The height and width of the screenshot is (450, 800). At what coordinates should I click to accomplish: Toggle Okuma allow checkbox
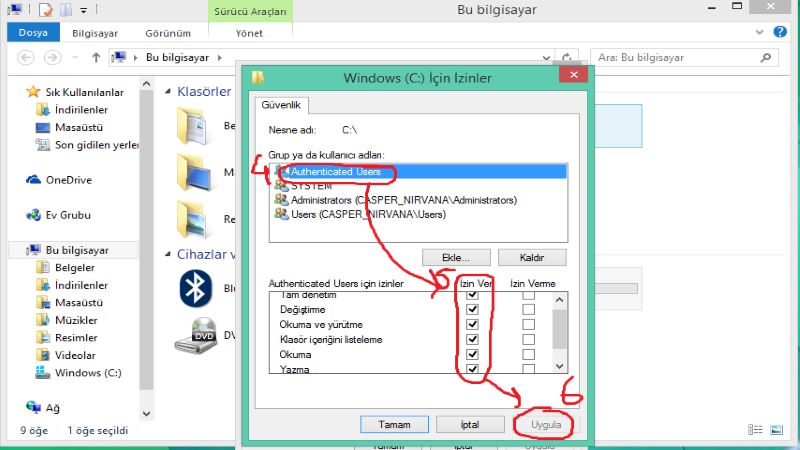tap(472, 354)
